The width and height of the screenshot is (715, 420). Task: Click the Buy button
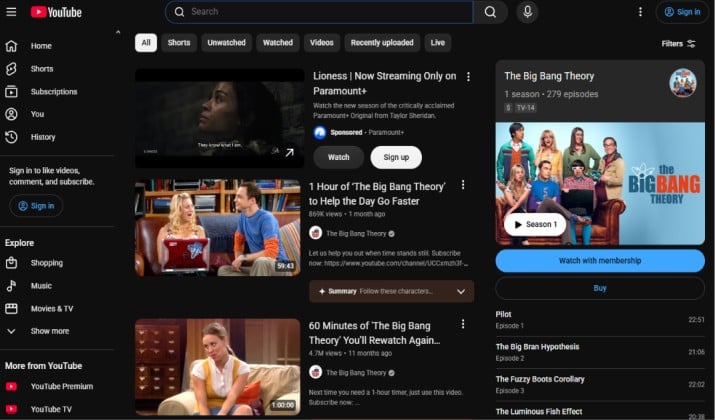coord(600,288)
